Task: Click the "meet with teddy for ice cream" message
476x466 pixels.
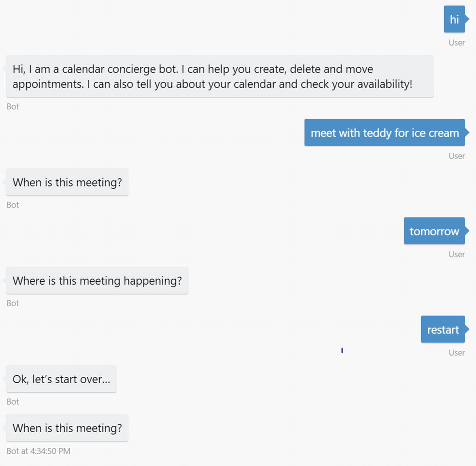Action: 384,133
